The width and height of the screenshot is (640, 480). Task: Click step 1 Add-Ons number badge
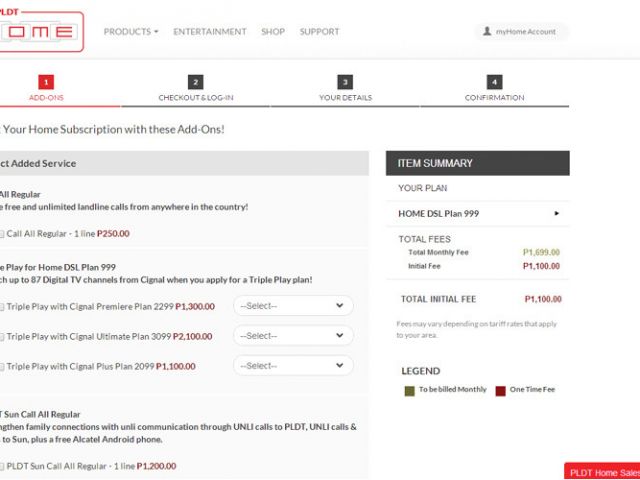click(x=46, y=82)
